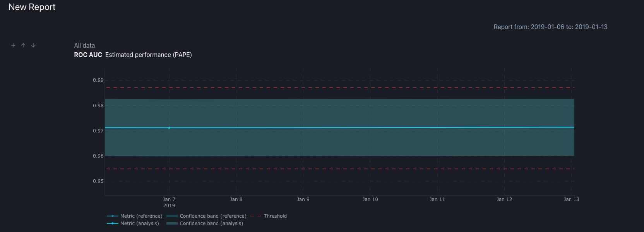Click the down arrow to move chart down
Image resolution: width=644 pixels, height=232 pixels.
click(33, 45)
